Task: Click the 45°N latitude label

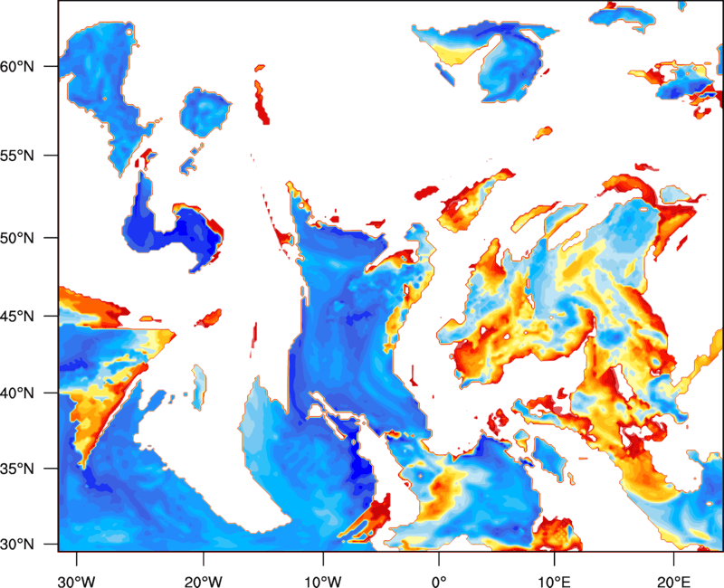Action: (x=17, y=316)
